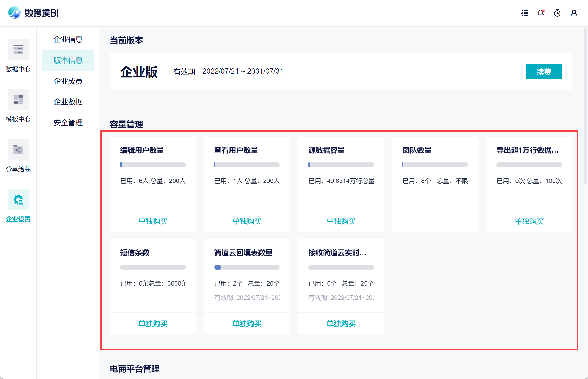Open the 分享给我 folder icon
This screenshot has height=379, width=588.
[x=18, y=149]
